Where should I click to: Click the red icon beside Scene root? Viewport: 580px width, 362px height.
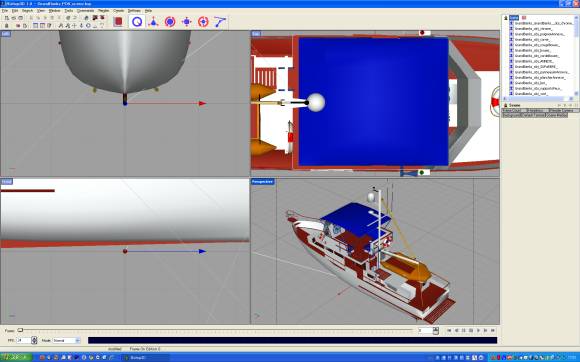pos(524,17)
